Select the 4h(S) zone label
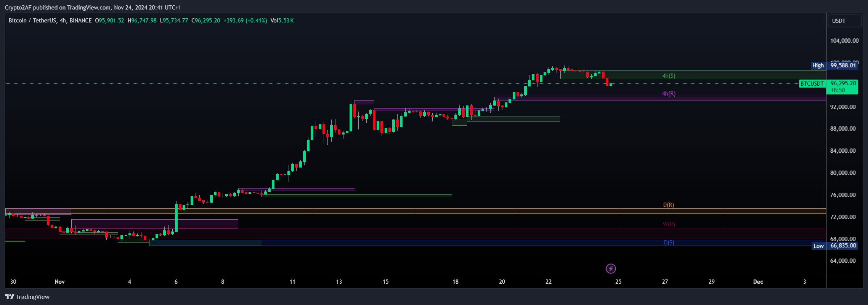 tap(669, 76)
